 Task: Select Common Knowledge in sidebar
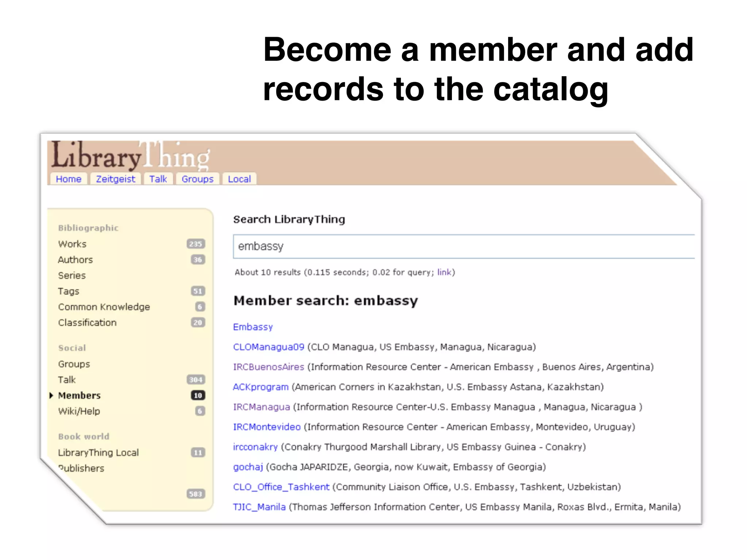104,307
